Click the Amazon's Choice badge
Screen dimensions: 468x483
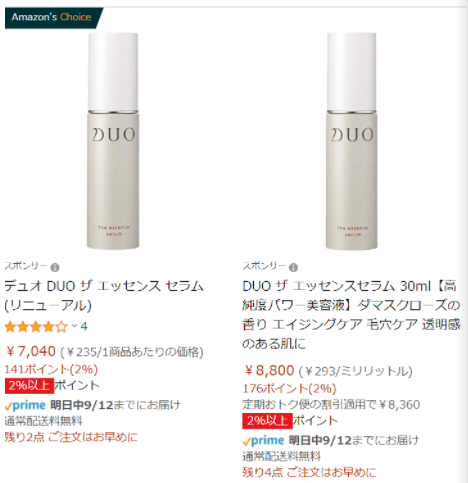point(52,17)
